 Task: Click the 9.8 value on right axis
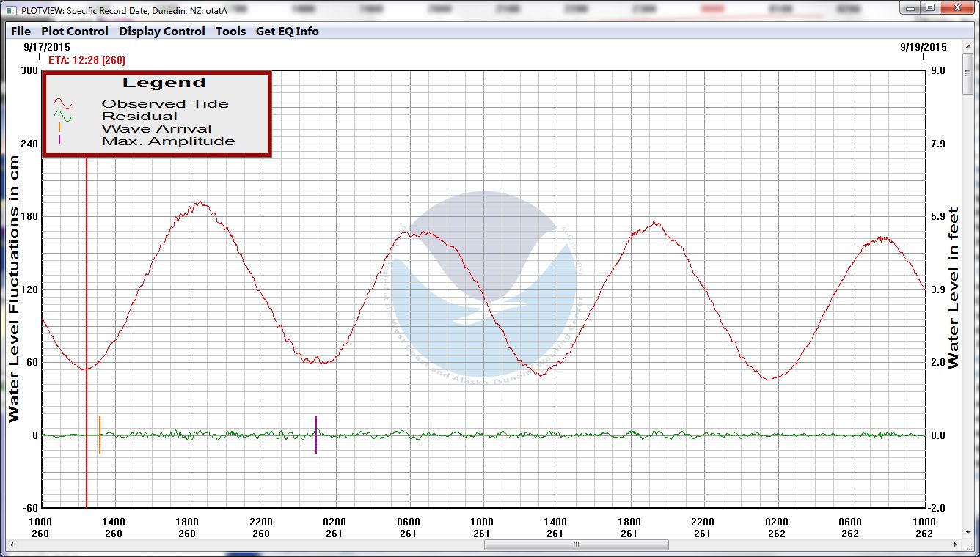tap(938, 71)
